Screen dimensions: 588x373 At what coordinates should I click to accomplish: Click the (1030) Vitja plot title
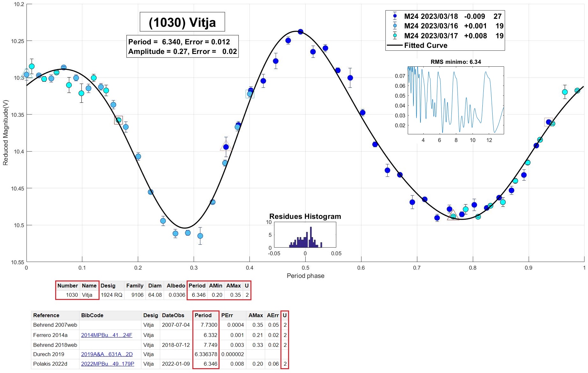click(x=182, y=22)
